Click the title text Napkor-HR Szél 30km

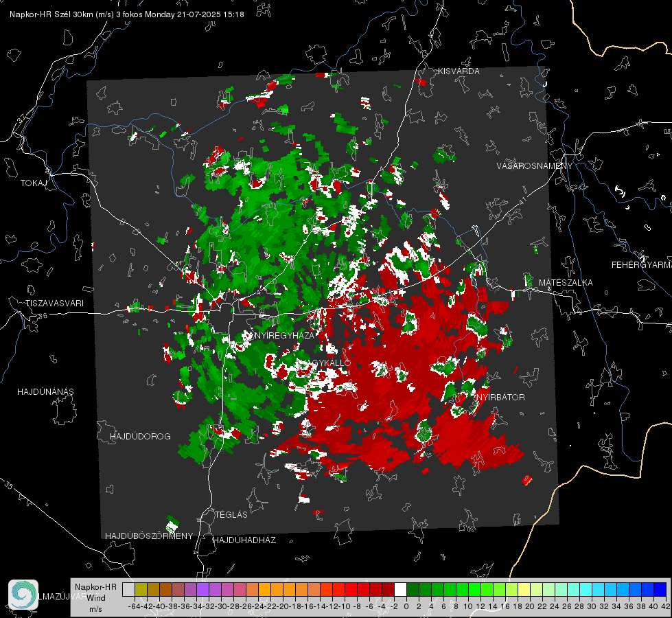point(62,14)
